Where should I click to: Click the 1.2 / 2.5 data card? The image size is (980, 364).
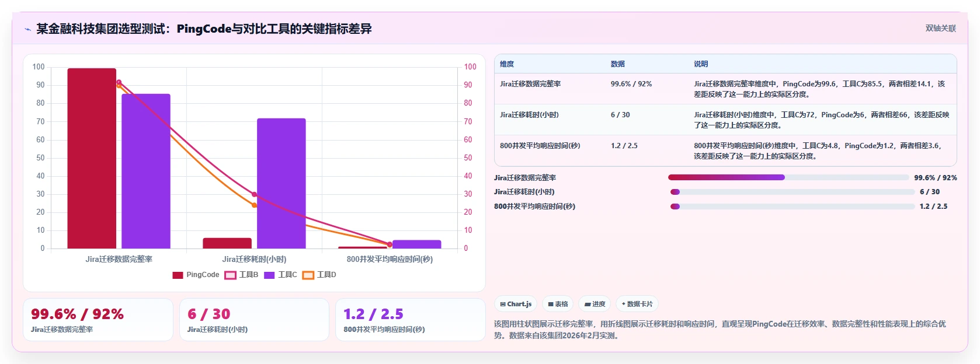point(411,320)
